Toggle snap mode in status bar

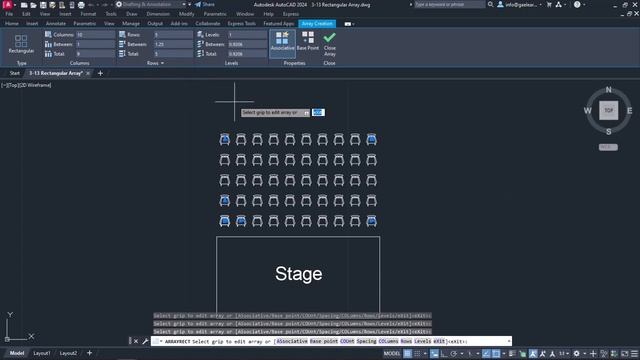(417, 353)
